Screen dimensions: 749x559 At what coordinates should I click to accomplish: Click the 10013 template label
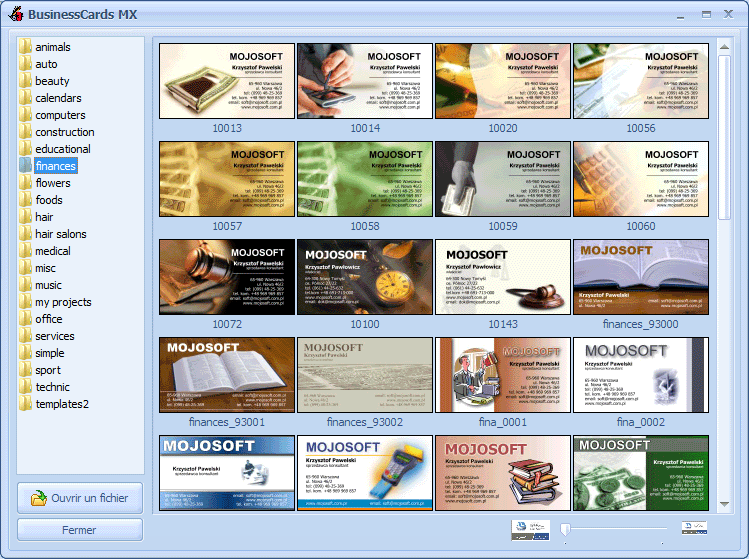(x=227, y=128)
